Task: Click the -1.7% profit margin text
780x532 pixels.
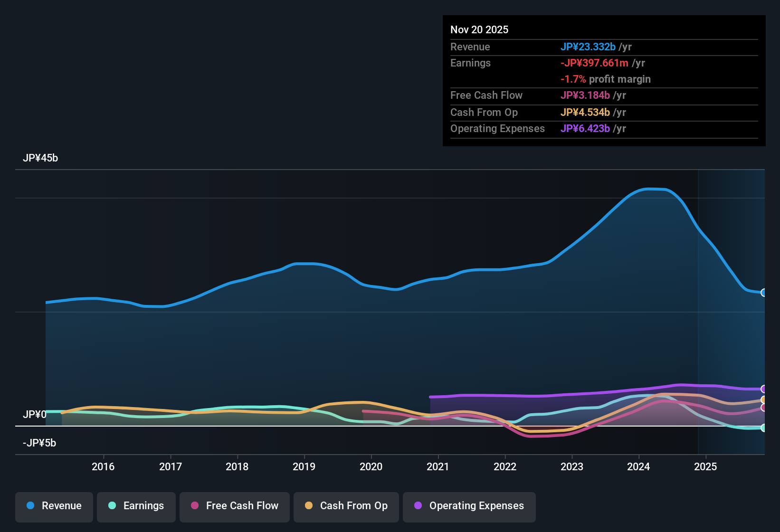Action: [606, 79]
